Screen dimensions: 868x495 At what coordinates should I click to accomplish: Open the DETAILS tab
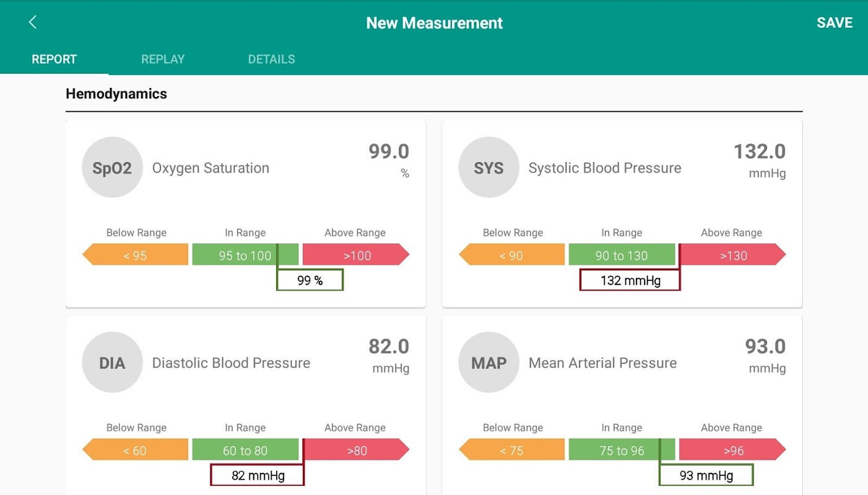pos(271,59)
